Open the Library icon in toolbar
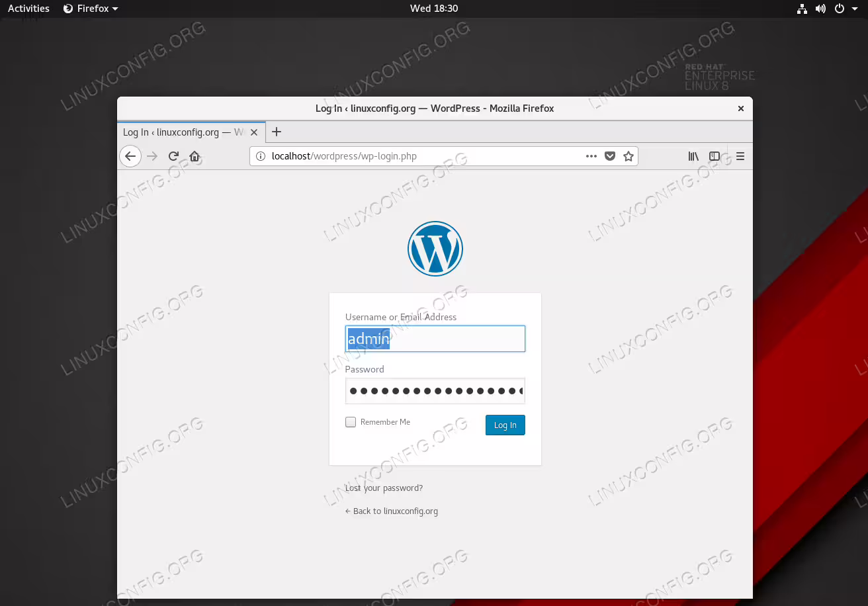The height and width of the screenshot is (606, 868). click(693, 156)
